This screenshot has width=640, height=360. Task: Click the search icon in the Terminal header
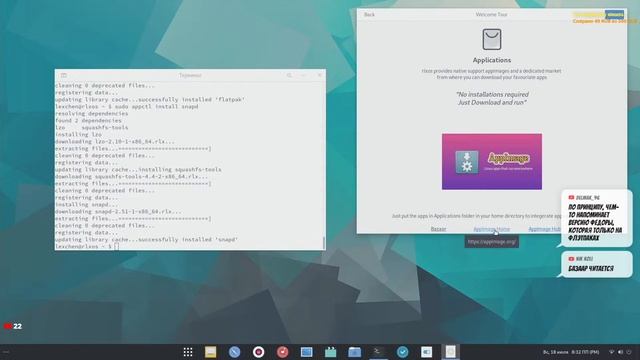tap(289, 76)
